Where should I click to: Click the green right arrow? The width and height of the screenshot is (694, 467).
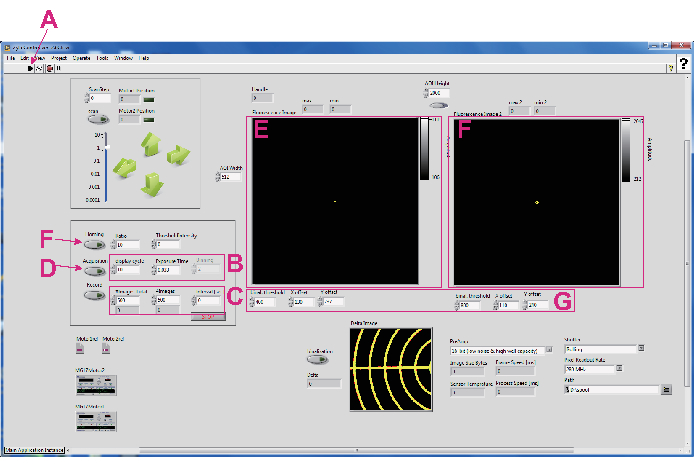click(177, 155)
